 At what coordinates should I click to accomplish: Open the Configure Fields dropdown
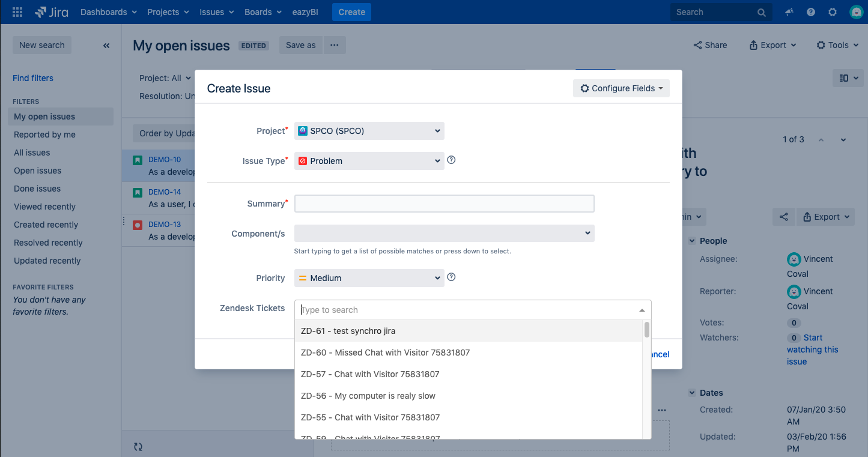pyautogui.click(x=621, y=88)
